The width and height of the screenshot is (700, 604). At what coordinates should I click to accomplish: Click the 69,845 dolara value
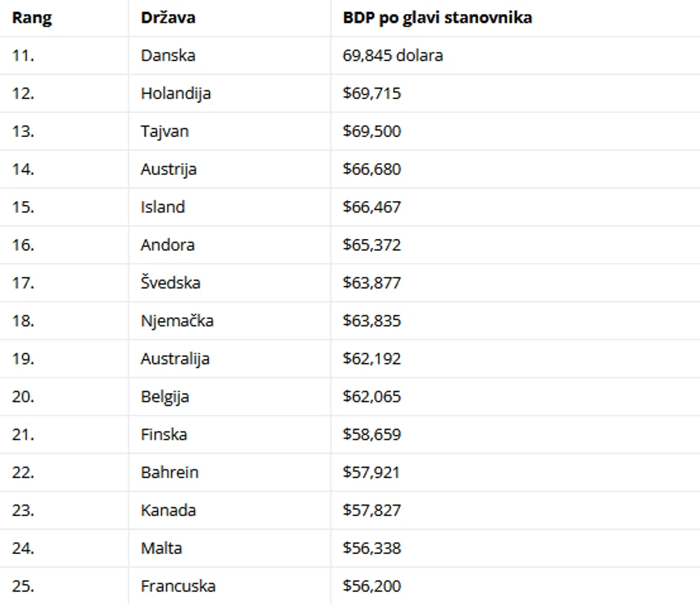[392, 56]
